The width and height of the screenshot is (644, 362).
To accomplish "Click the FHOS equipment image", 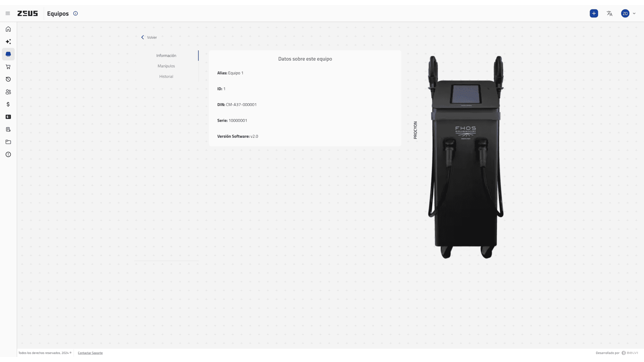I will click(x=466, y=158).
